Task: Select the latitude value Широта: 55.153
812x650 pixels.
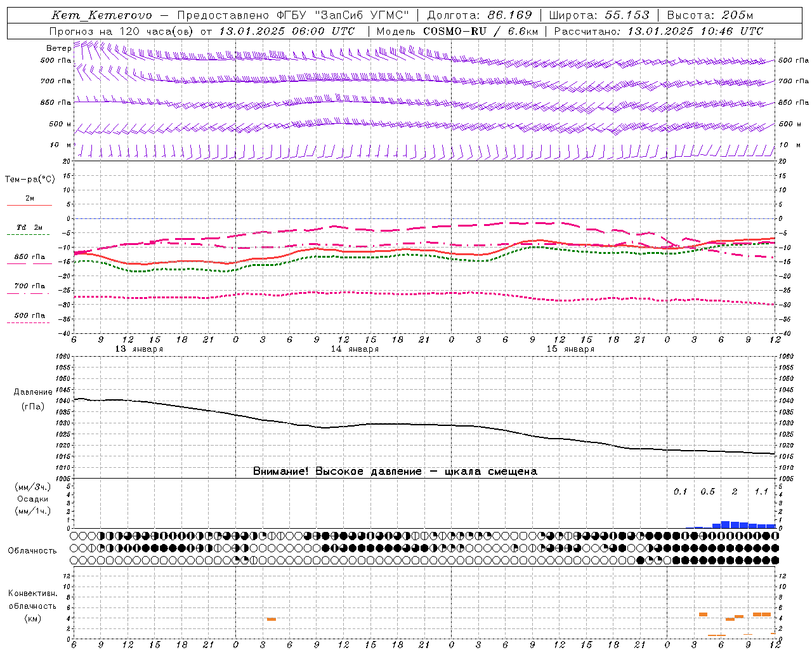Action: pyautogui.click(x=599, y=15)
